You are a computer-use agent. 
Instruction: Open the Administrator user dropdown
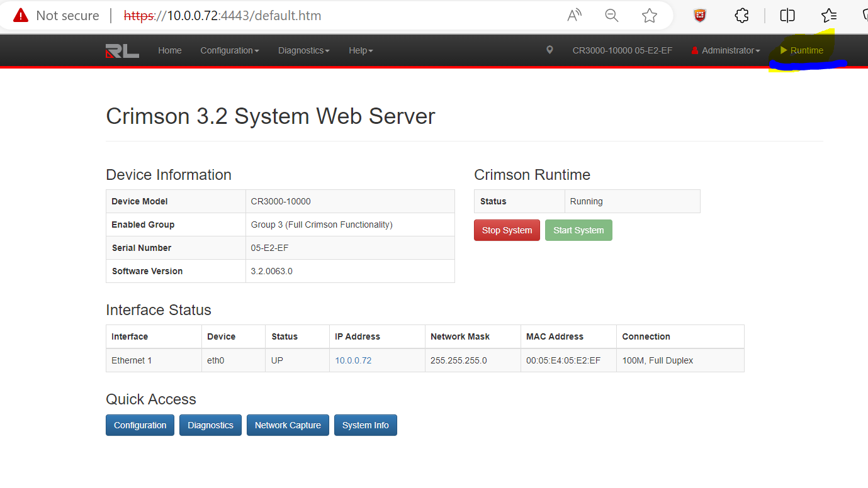[x=726, y=50]
